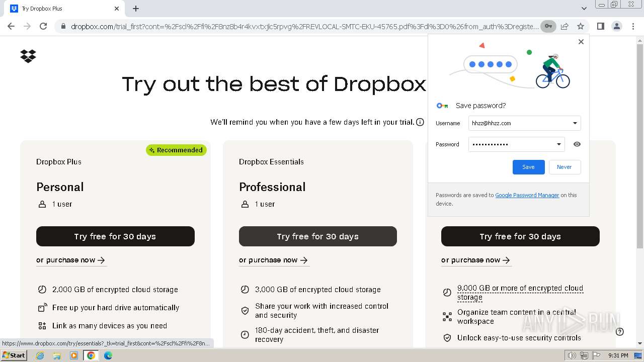
Task: Click the URL address bar
Action: [304, 26]
